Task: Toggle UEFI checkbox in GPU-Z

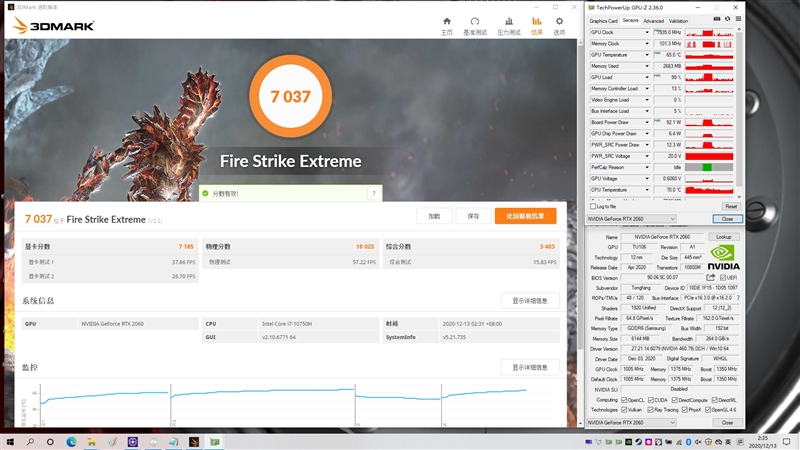Action: pyautogui.click(x=723, y=278)
